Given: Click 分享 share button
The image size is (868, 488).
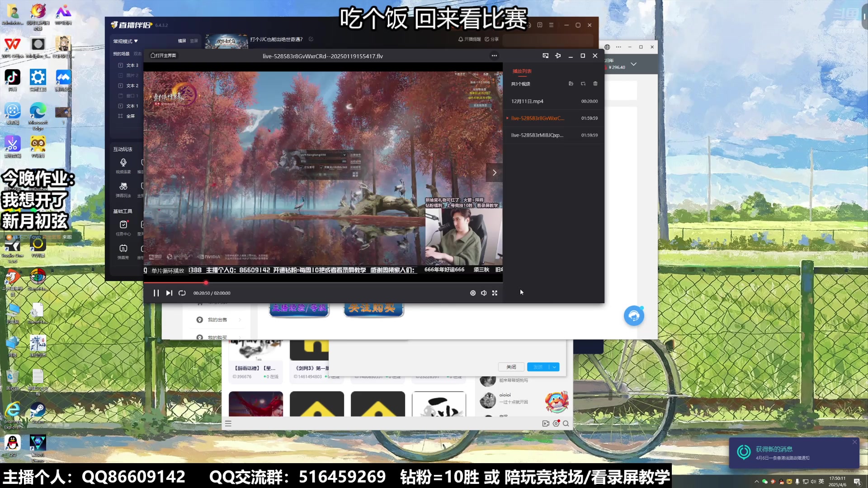Looking at the screenshot, I should pos(492,39).
